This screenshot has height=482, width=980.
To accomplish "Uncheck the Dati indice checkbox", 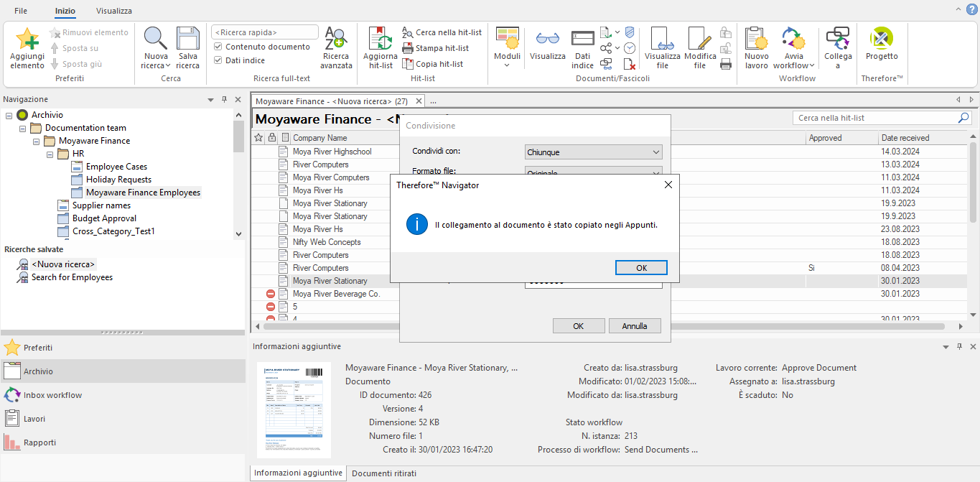I will pos(218,60).
